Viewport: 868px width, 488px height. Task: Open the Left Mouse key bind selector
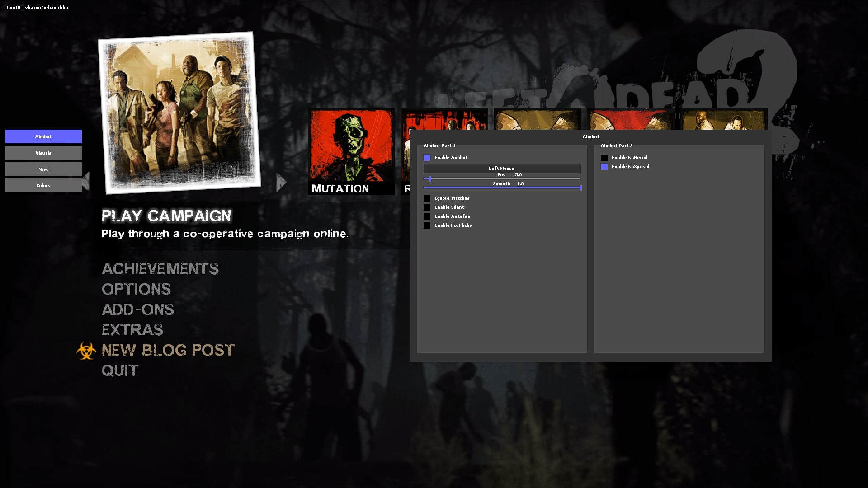502,168
